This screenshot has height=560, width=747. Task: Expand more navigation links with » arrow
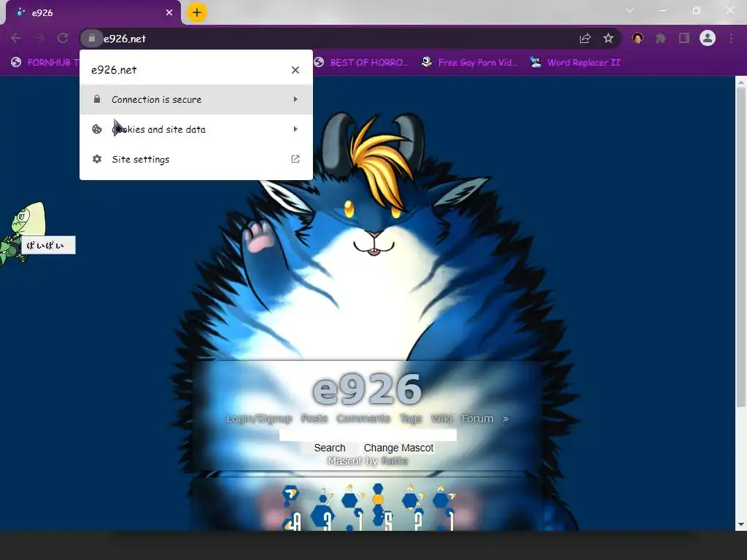click(506, 419)
